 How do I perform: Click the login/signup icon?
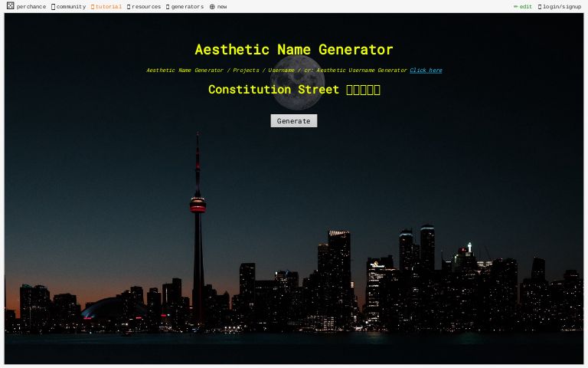pos(540,7)
